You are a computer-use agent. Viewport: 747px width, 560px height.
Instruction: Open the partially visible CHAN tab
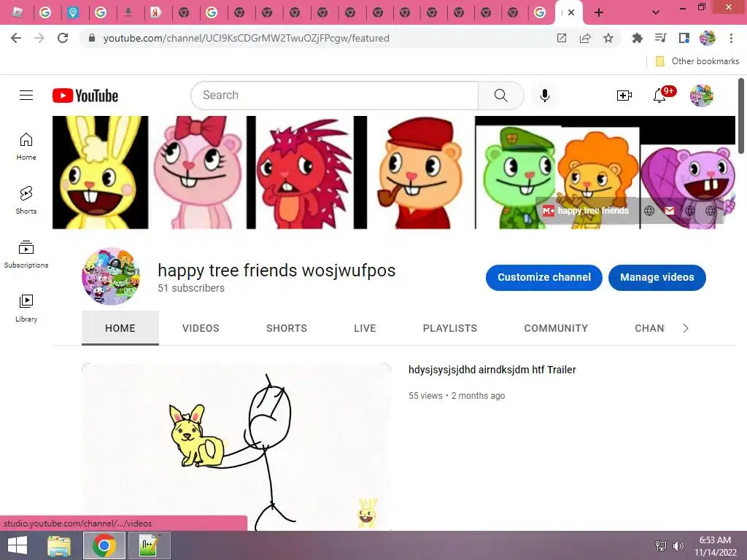click(650, 328)
